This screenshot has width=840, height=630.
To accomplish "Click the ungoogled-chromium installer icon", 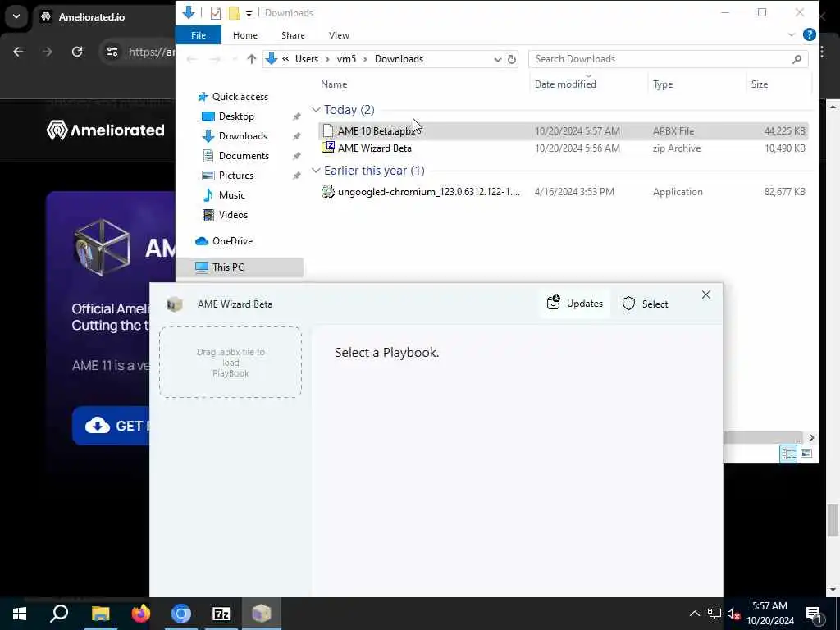I will pos(328,191).
